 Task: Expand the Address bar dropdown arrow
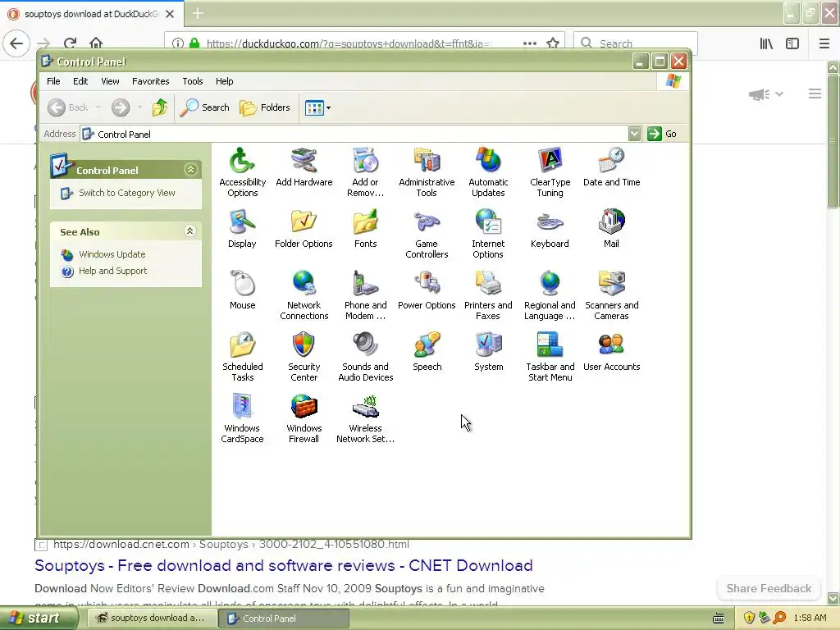[x=634, y=134]
